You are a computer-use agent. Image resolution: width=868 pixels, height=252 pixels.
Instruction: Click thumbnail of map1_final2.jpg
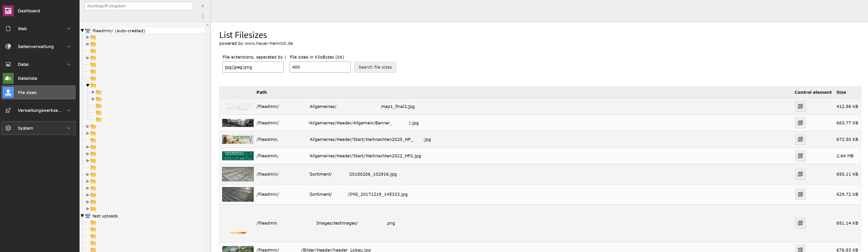(x=237, y=107)
